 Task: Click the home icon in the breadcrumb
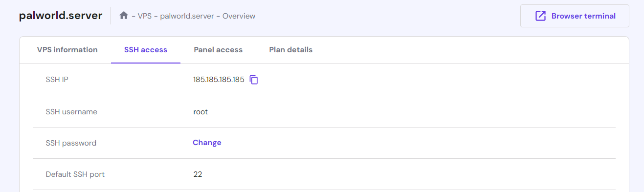(124, 16)
